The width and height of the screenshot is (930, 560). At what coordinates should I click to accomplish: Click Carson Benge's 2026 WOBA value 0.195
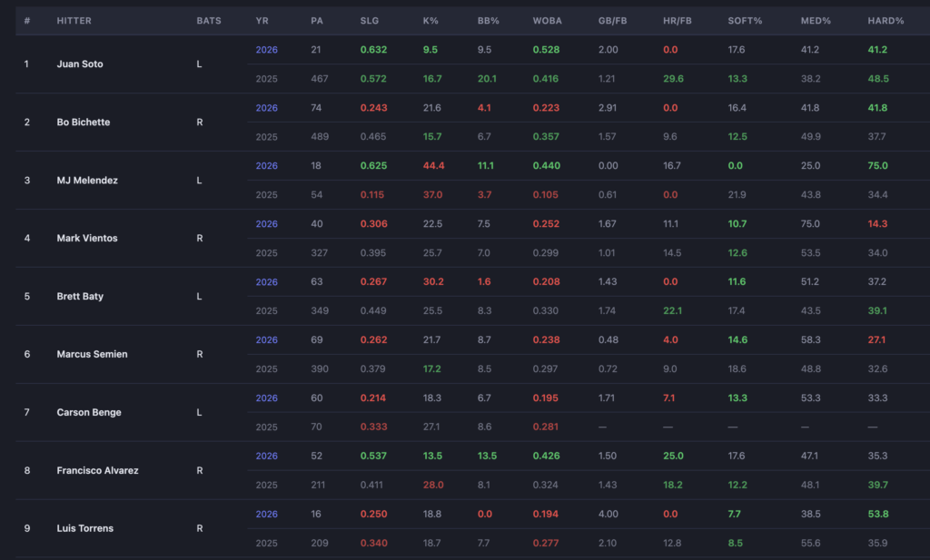[x=546, y=398]
